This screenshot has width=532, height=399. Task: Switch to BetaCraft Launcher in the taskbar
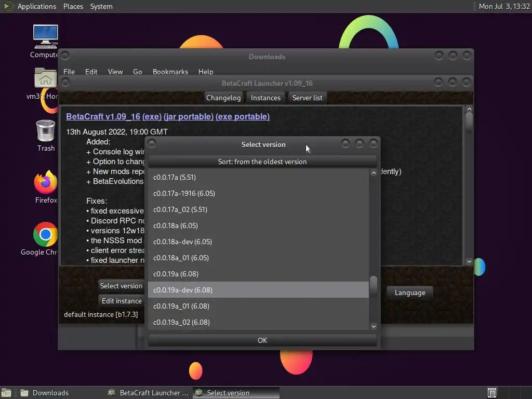[x=148, y=393]
